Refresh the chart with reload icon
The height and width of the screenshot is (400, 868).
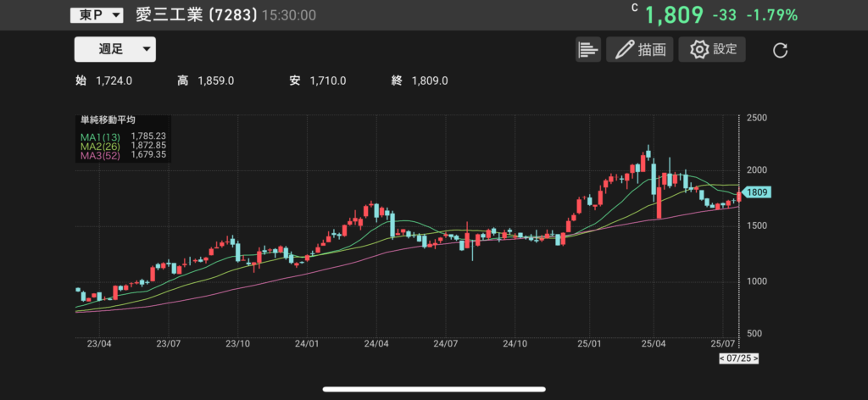[x=780, y=51]
